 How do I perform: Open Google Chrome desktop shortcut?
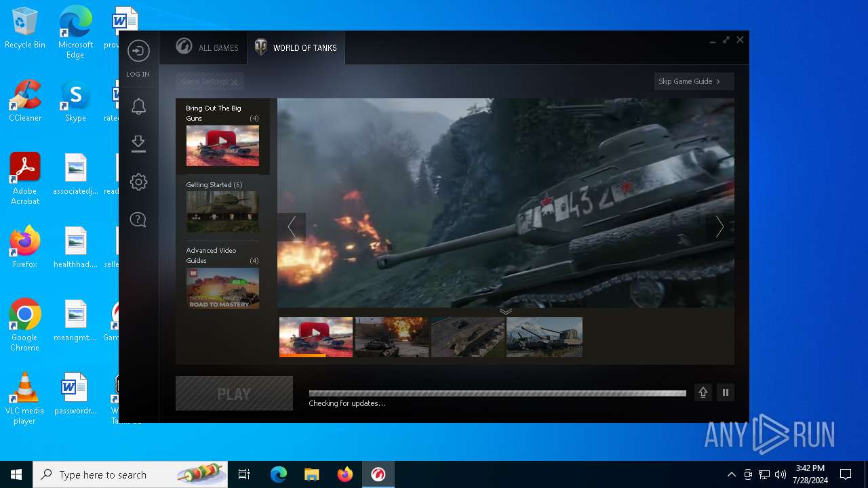pos(25,325)
